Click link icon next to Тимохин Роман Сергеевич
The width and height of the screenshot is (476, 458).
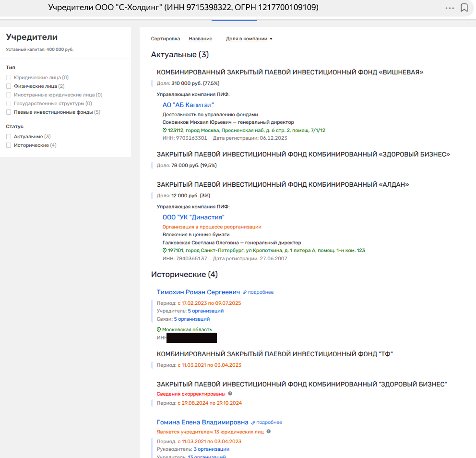245,292
